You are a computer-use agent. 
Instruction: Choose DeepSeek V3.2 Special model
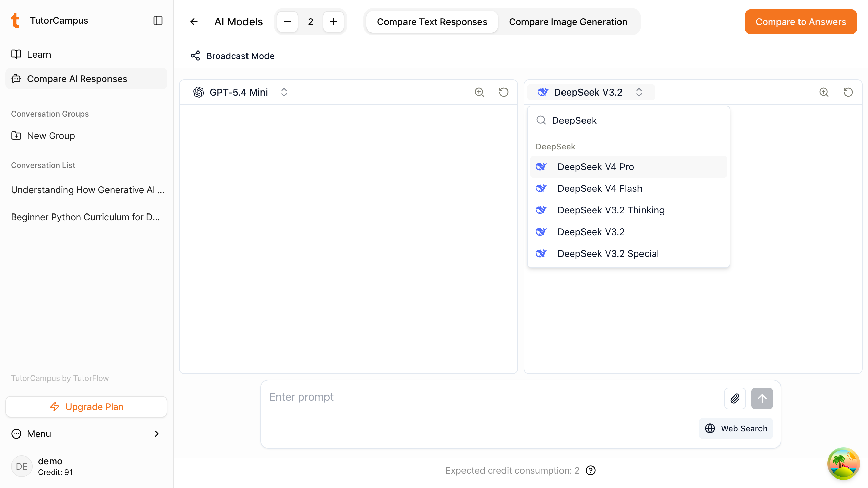coord(629,253)
